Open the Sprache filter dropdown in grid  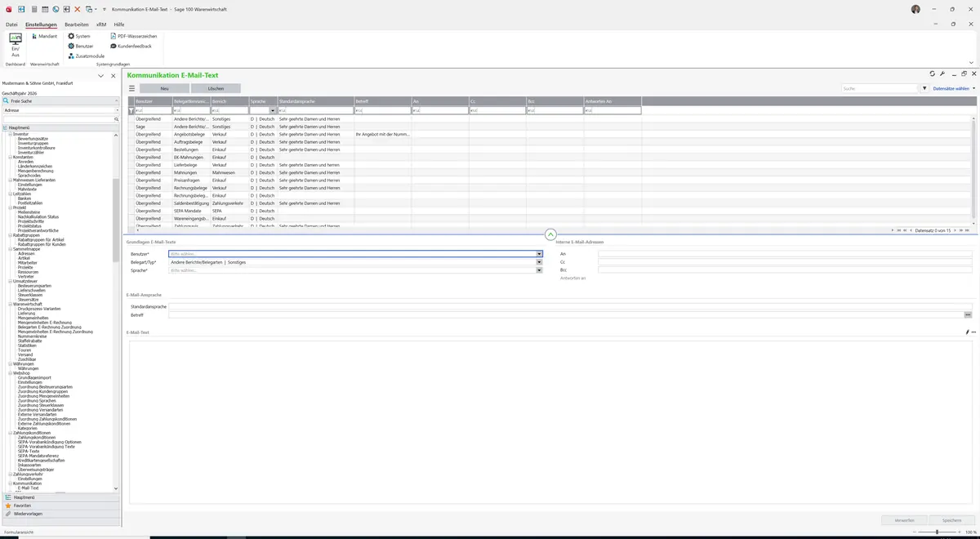[274, 110]
